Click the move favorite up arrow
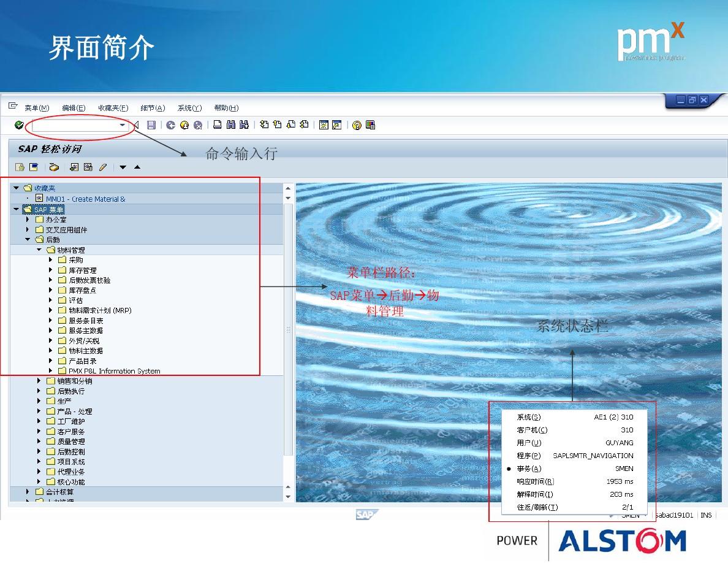The height and width of the screenshot is (563, 728). point(137,167)
